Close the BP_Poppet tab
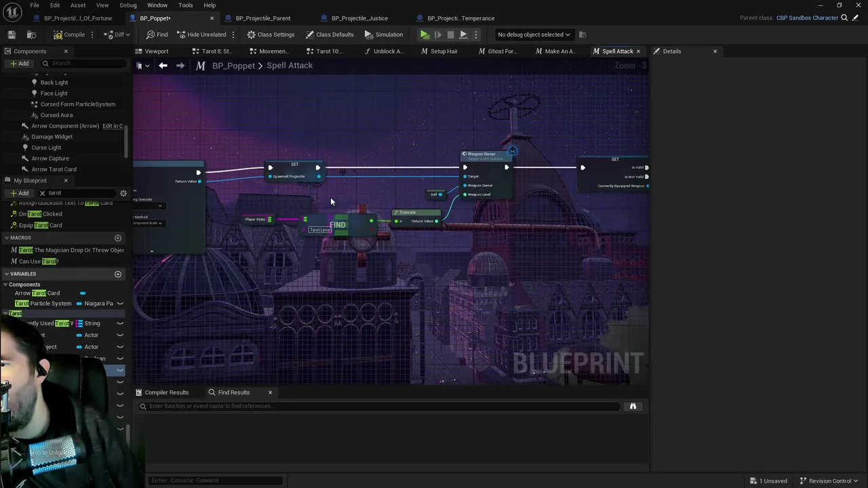The image size is (868, 488). point(212,18)
